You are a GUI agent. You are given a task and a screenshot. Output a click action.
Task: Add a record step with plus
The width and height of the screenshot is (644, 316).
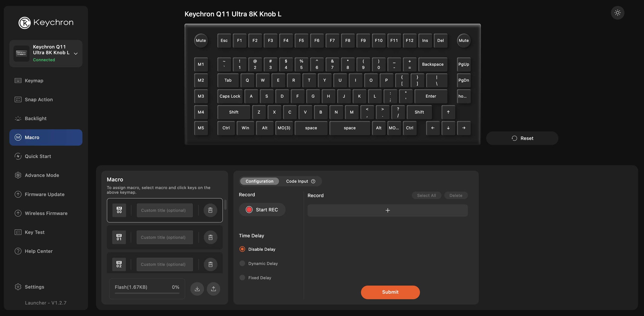coord(387,210)
